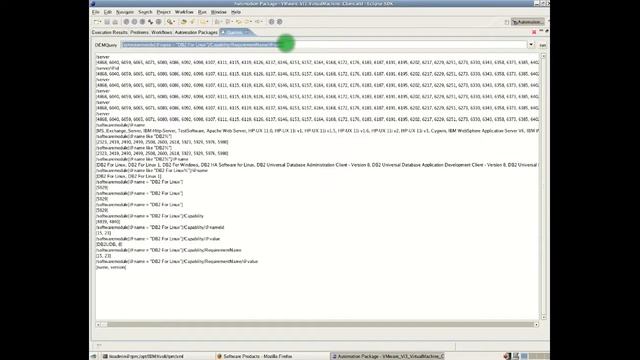This screenshot has height=360, width=640.
Task: Open the Workflow menu
Action: pyautogui.click(x=184, y=12)
